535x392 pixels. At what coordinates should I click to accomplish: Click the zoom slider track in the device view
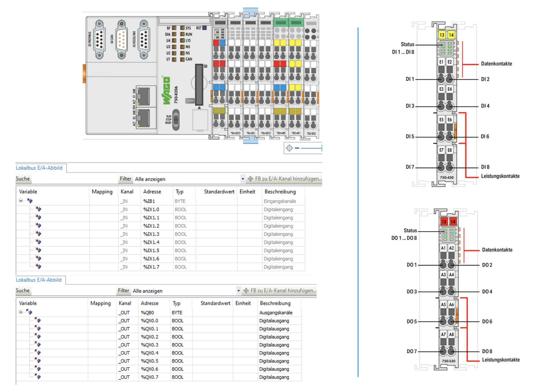point(311,148)
